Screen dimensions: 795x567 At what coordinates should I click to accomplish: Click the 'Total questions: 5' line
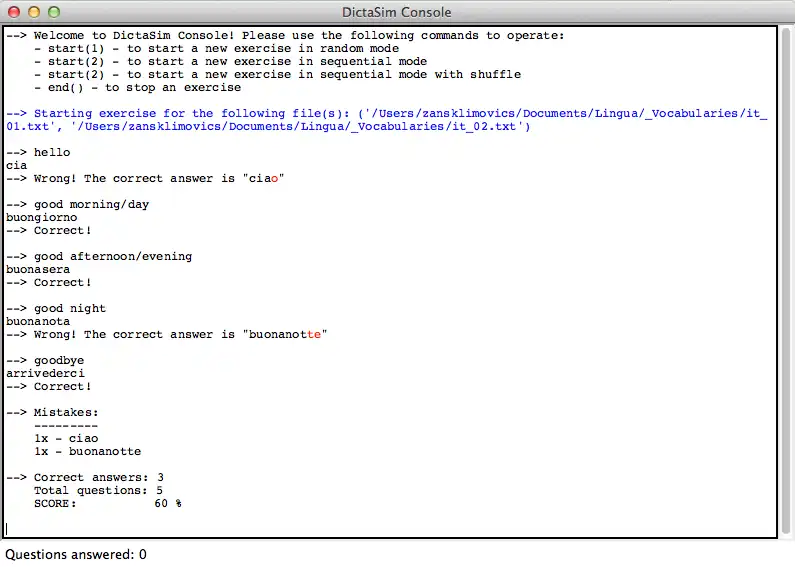click(x=98, y=491)
